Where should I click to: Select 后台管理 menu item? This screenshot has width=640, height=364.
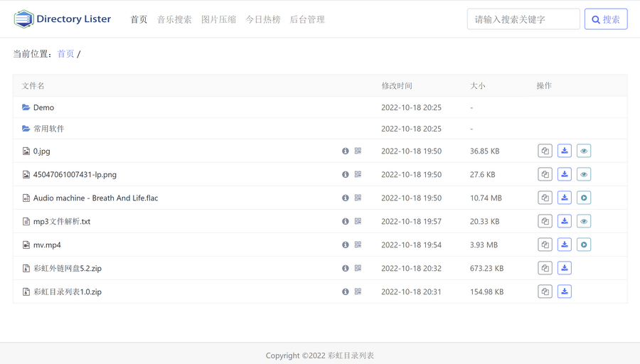tap(307, 20)
